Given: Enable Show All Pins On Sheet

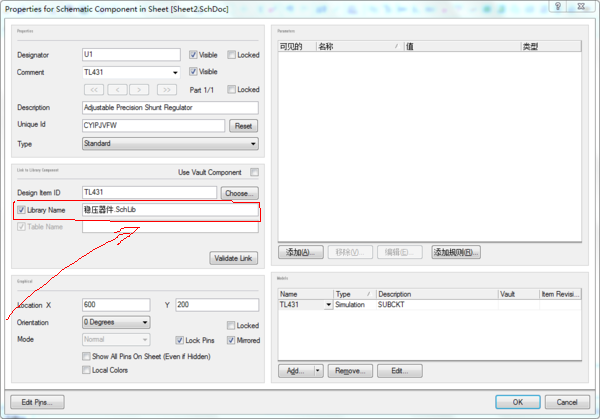Looking at the screenshot, I should (86, 356).
